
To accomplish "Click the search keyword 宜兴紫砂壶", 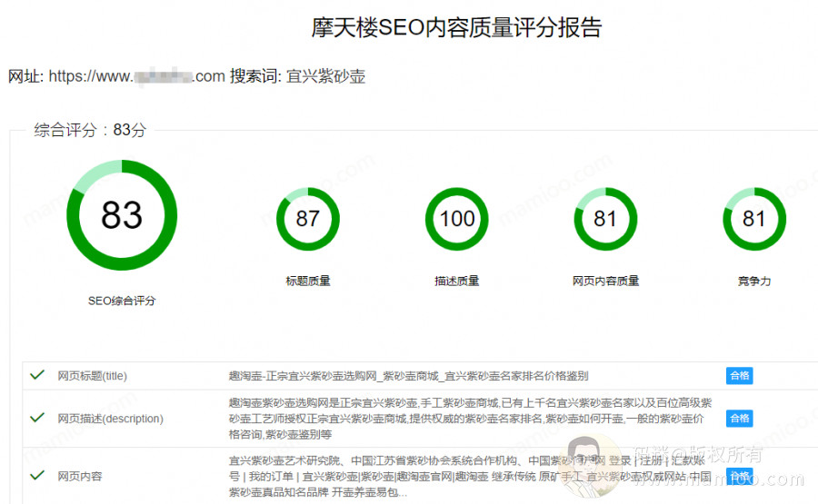I will 325,76.
